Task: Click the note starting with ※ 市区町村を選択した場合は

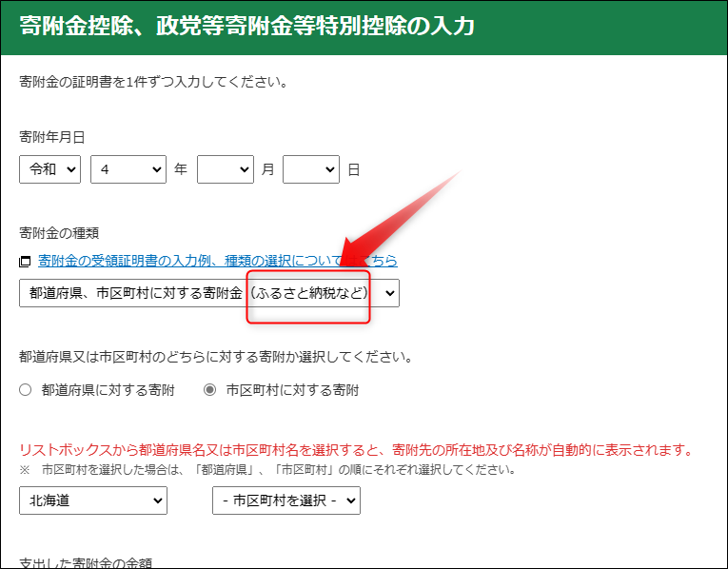Action: 268,470
